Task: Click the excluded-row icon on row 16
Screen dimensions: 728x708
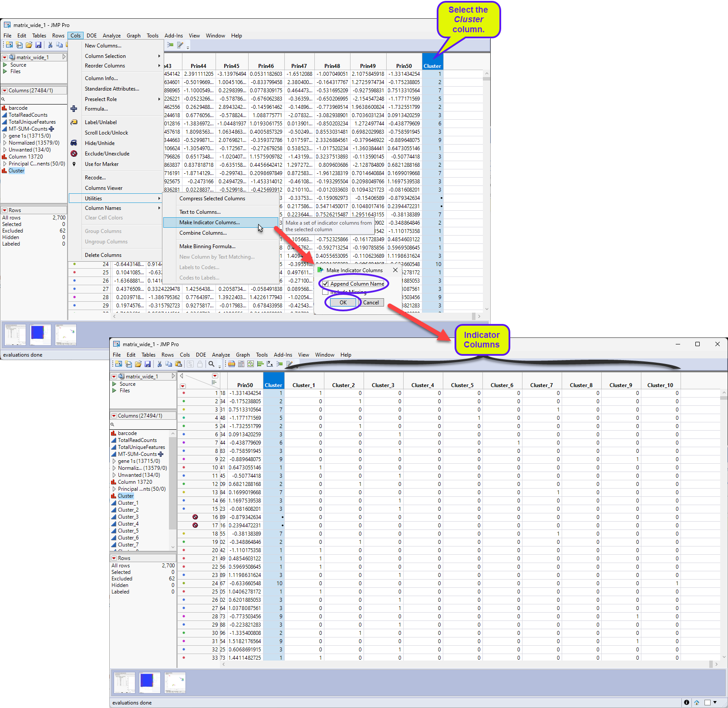Action: [195, 517]
